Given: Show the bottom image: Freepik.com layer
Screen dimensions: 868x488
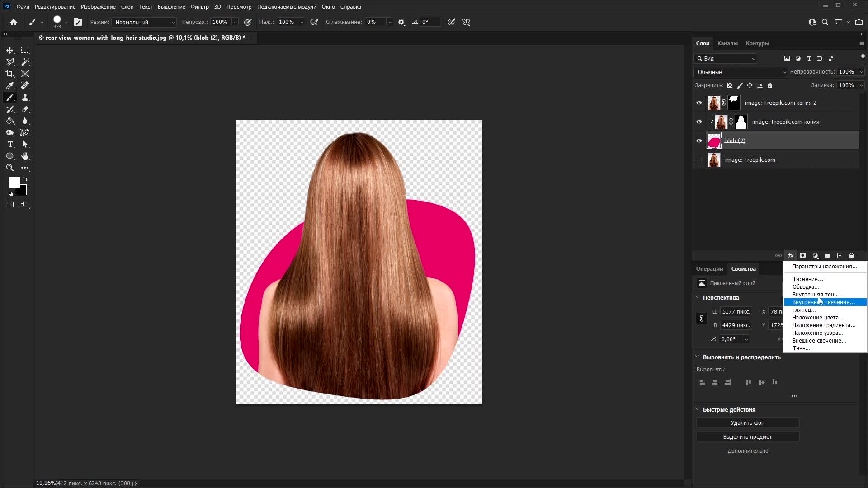Looking at the screenshot, I should click(699, 160).
